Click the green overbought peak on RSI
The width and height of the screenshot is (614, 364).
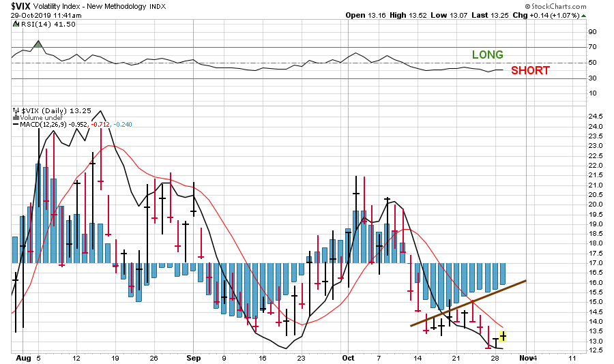(x=38, y=44)
